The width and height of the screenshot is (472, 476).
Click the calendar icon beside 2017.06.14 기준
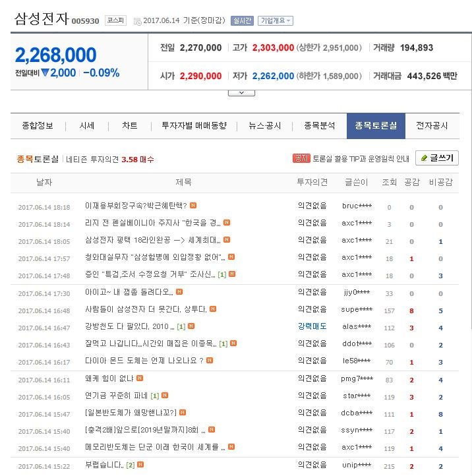coord(137,21)
